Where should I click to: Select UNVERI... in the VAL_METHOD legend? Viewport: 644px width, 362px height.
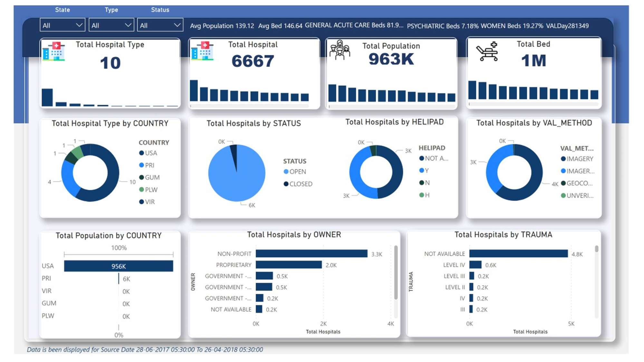[x=577, y=195]
